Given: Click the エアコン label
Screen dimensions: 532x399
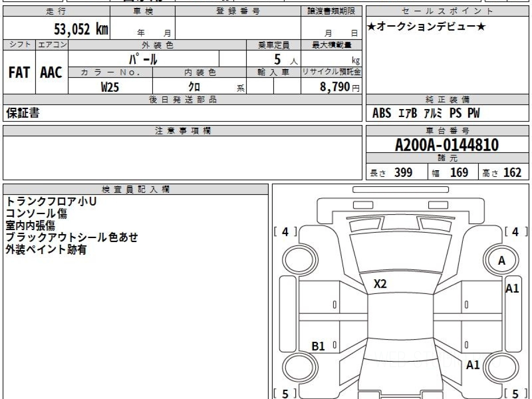Looking at the screenshot, I should click(x=52, y=45).
